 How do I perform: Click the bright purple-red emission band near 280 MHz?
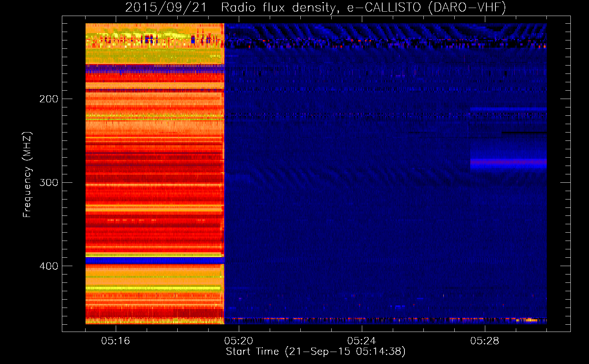[508, 162]
